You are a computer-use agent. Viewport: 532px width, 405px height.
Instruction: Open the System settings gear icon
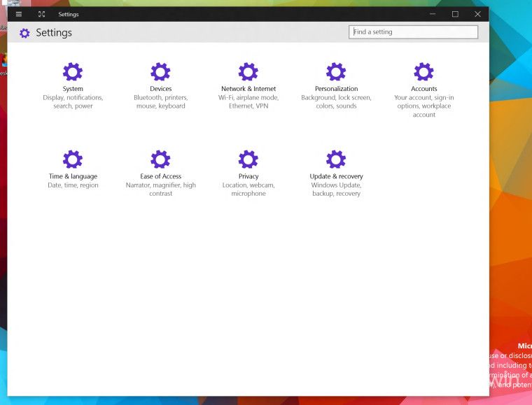[x=73, y=71]
